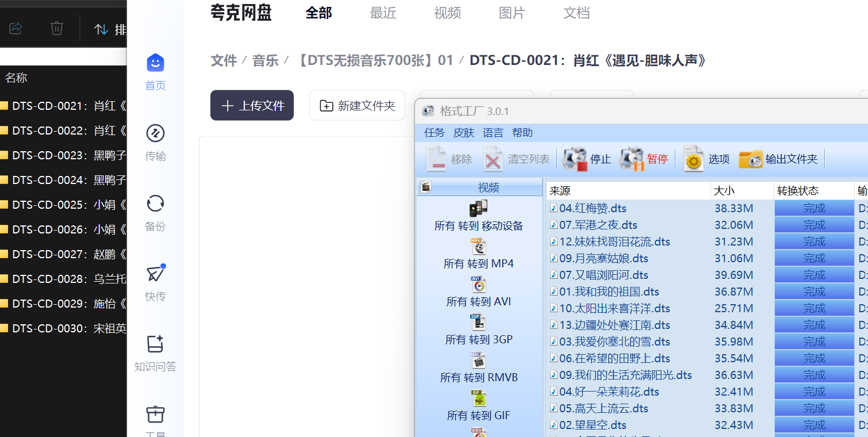
Task: Click the file icon next to 04.红梅赞.dts
Action: (554, 208)
